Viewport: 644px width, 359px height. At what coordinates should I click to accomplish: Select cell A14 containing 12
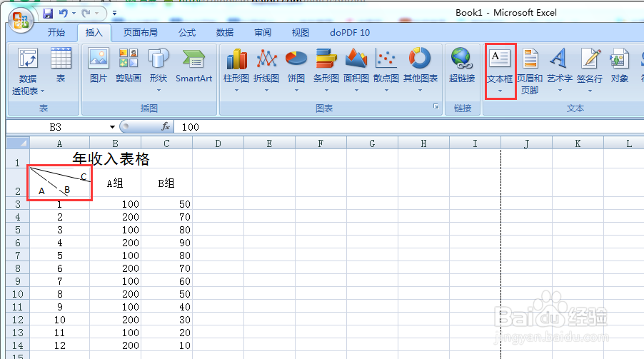tap(59, 345)
